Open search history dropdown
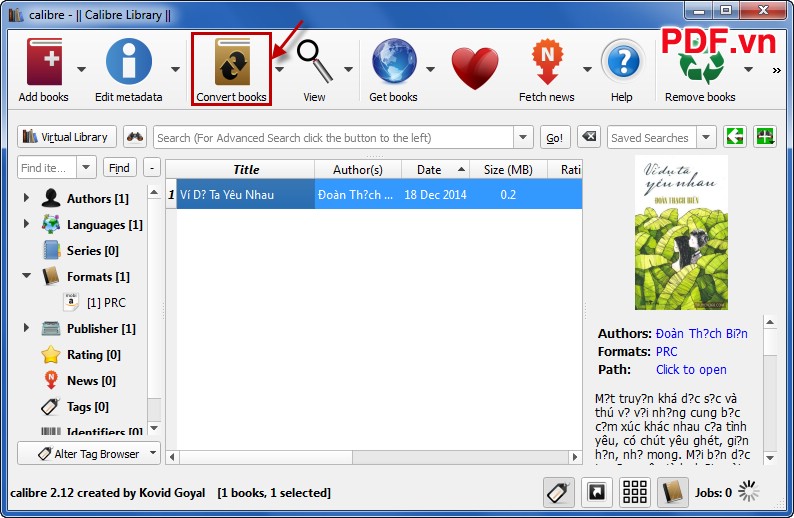The width and height of the screenshot is (794, 518). tap(523, 137)
